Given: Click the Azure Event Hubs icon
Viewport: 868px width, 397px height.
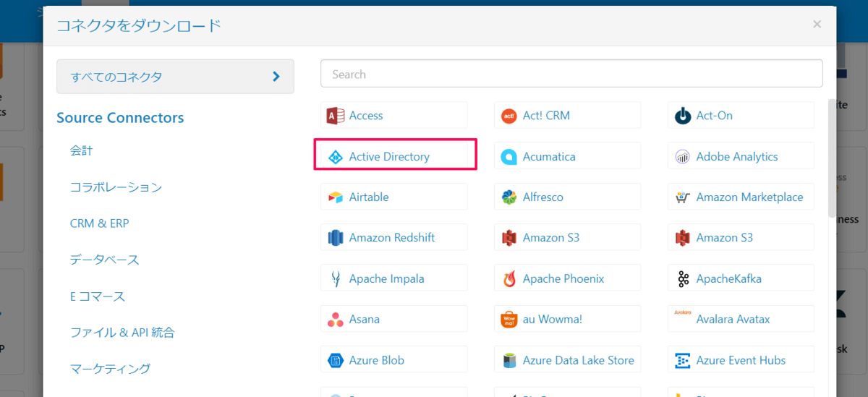Looking at the screenshot, I should click(683, 360).
